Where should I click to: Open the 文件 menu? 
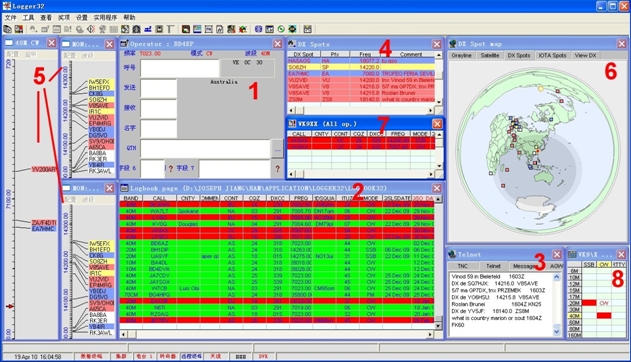point(10,17)
